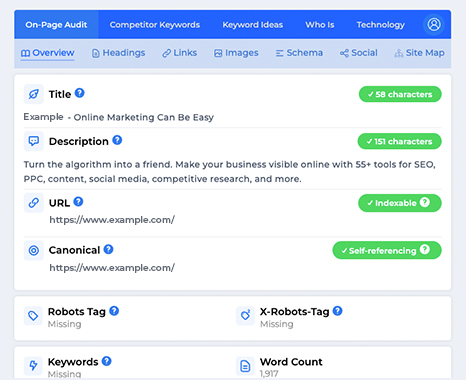
Task: Select the Overview sub-tab
Action: point(47,53)
